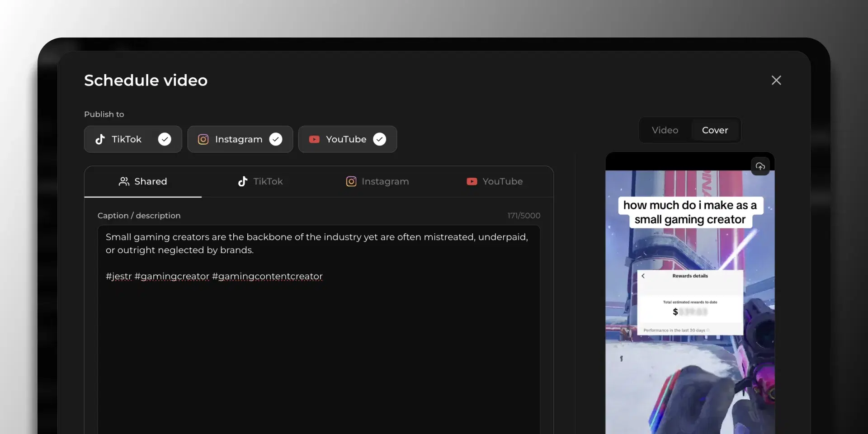
Task: Click the Caption / description label
Action: coord(139,216)
